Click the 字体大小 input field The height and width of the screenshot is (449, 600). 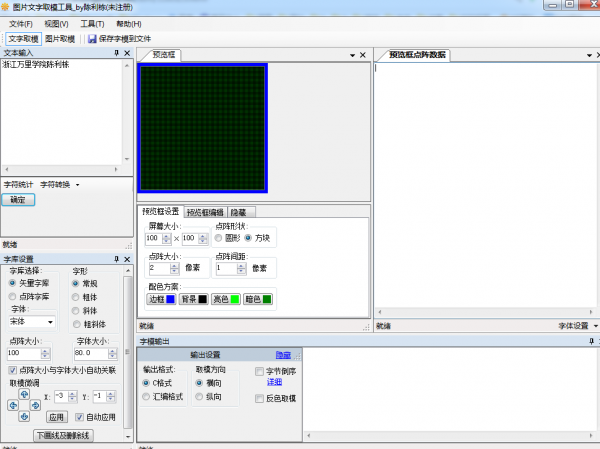click(91, 353)
